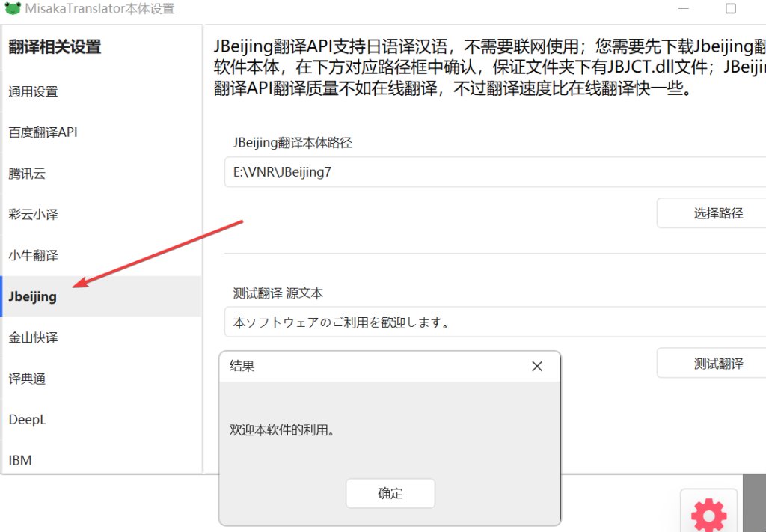
Task: Select the Jbeijing sidebar item
Action: click(33, 296)
